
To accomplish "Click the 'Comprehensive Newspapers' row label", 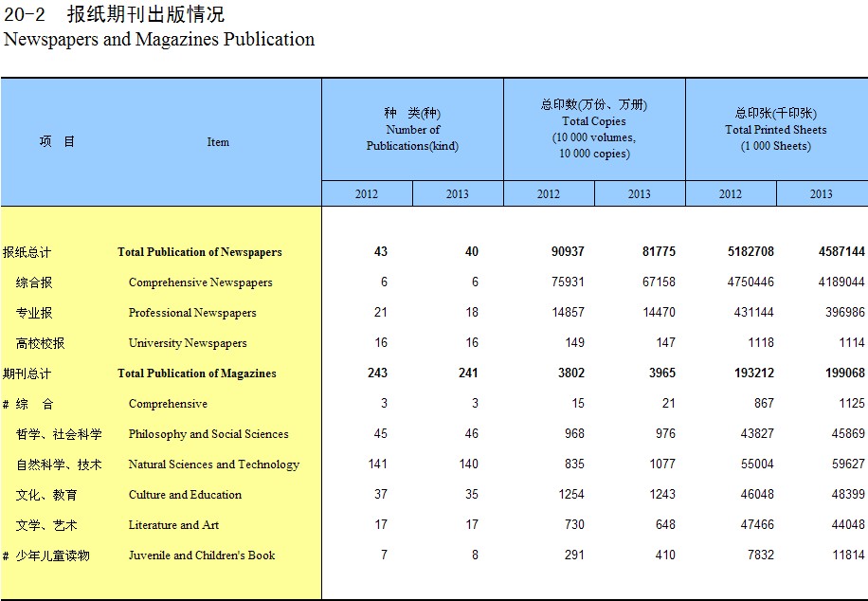I will (200, 282).
